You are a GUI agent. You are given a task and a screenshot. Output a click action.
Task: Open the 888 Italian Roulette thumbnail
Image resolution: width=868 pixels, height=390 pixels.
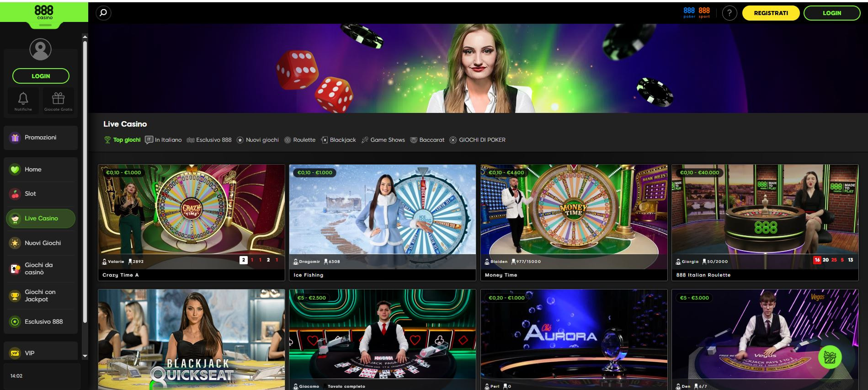(765, 217)
